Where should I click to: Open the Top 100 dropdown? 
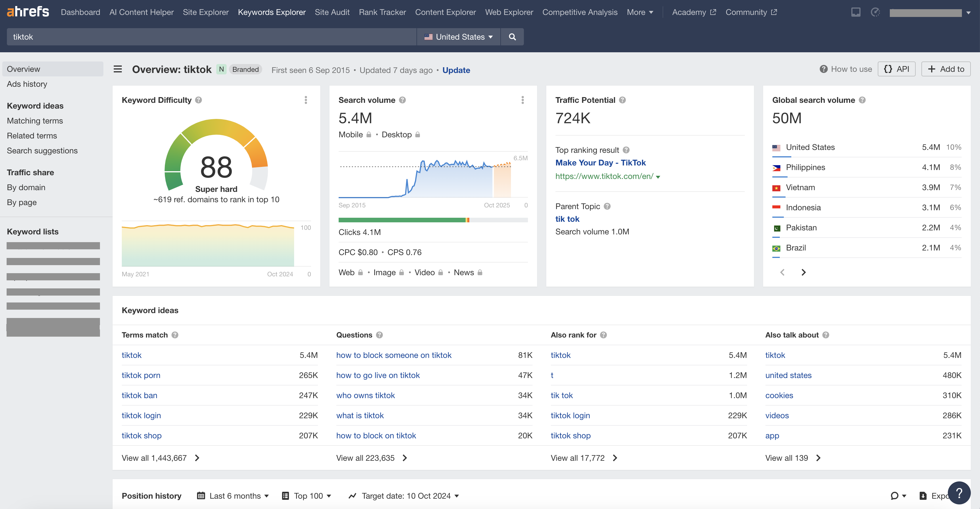[307, 496]
